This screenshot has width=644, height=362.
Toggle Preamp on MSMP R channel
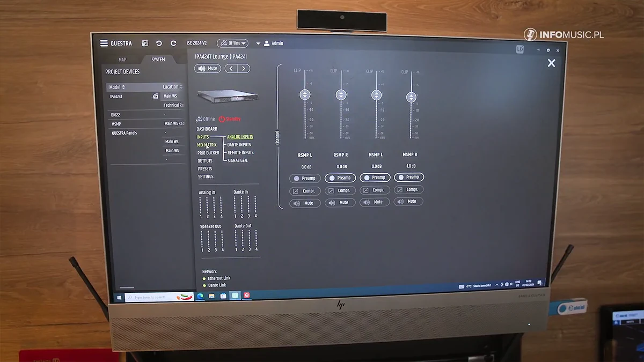pyautogui.click(x=409, y=177)
